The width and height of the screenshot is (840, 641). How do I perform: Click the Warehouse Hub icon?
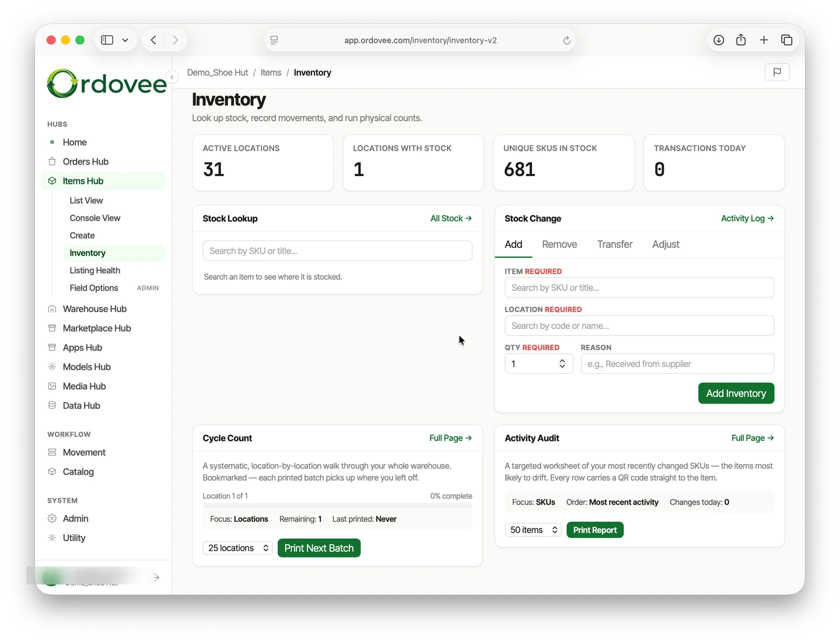52,309
